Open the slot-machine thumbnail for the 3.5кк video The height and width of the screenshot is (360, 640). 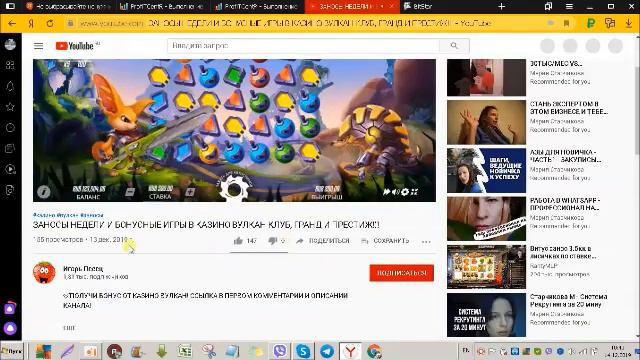click(486, 267)
